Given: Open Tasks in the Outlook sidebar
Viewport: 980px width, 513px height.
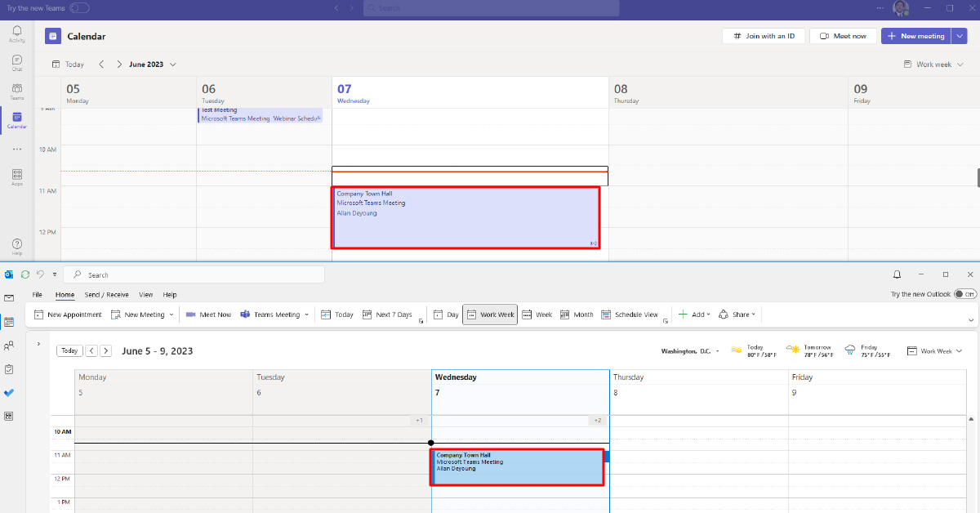Looking at the screenshot, I should 9,369.
